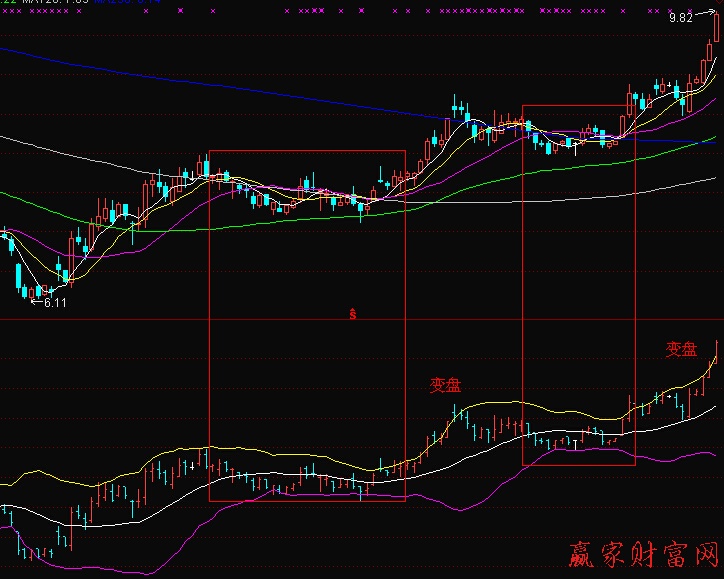Click the red S marker

click(352, 314)
